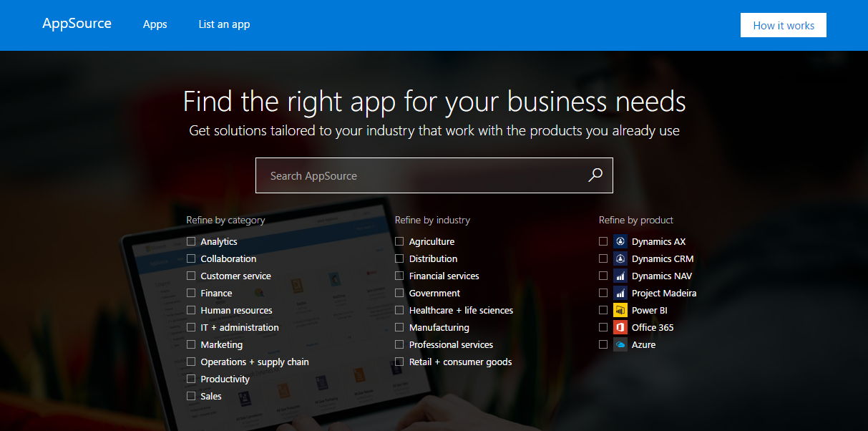The image size is (868, 431).
Task: Click the How it works button
Action: (x=783, y=24)
